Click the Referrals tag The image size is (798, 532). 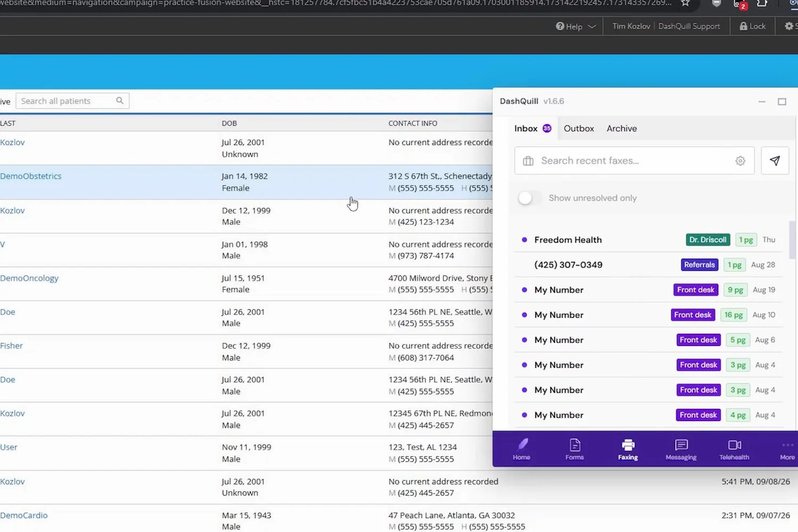pos(700,265)
